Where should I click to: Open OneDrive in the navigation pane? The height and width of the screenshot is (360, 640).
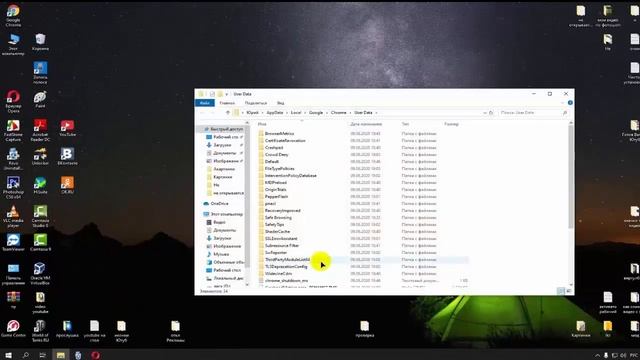(220, 204)
